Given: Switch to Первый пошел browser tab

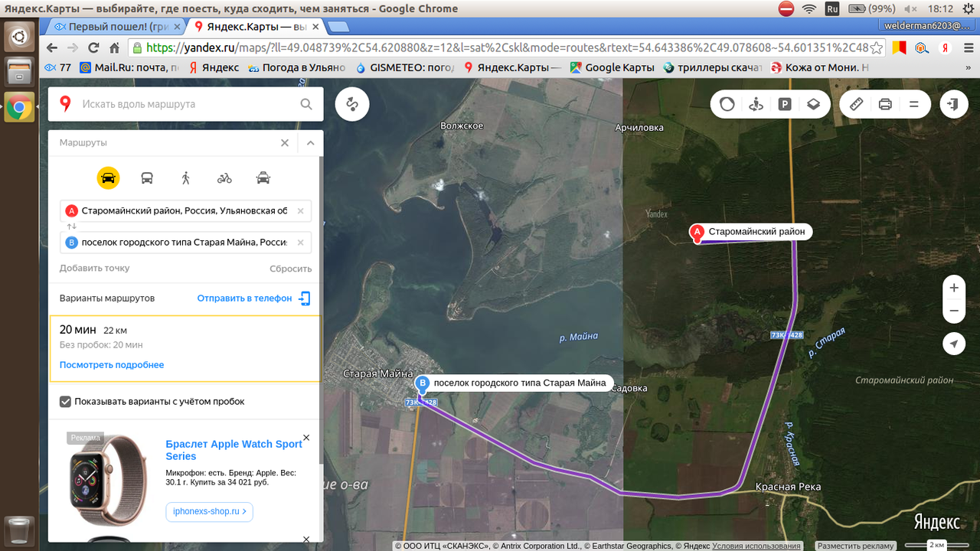Looking at the screenshot, I should (x=116, y=27).
